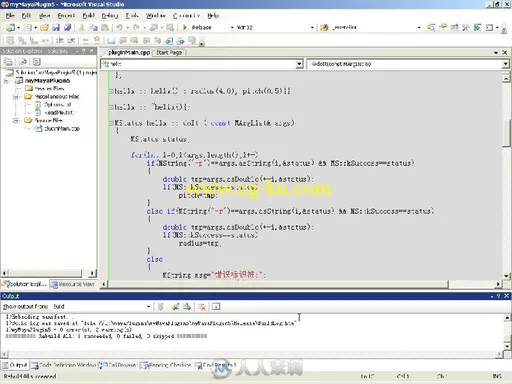Switch to the Start Page tab
The image size is (512, 384).
click(169, 52)
